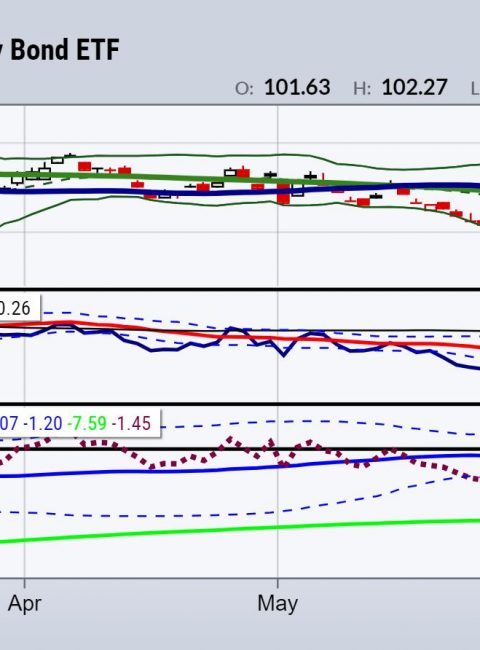Click the green -7.59 indicator value
This screenshot has height=650, width=480.
87,424
